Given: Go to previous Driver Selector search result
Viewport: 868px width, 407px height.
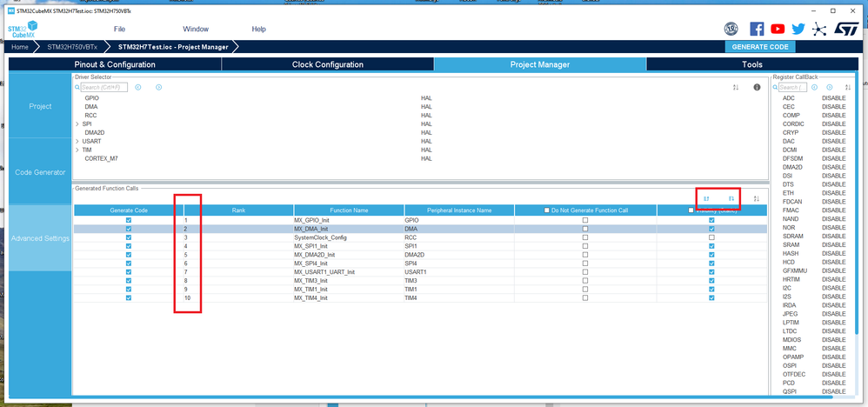Looking at the screenshot, I should [137, 88].
